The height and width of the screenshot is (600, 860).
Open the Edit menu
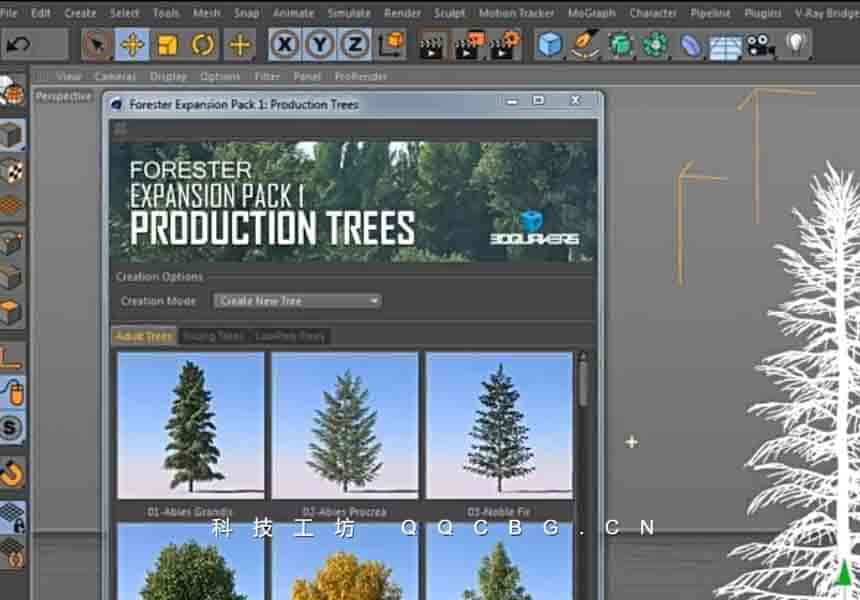point(41,13)
